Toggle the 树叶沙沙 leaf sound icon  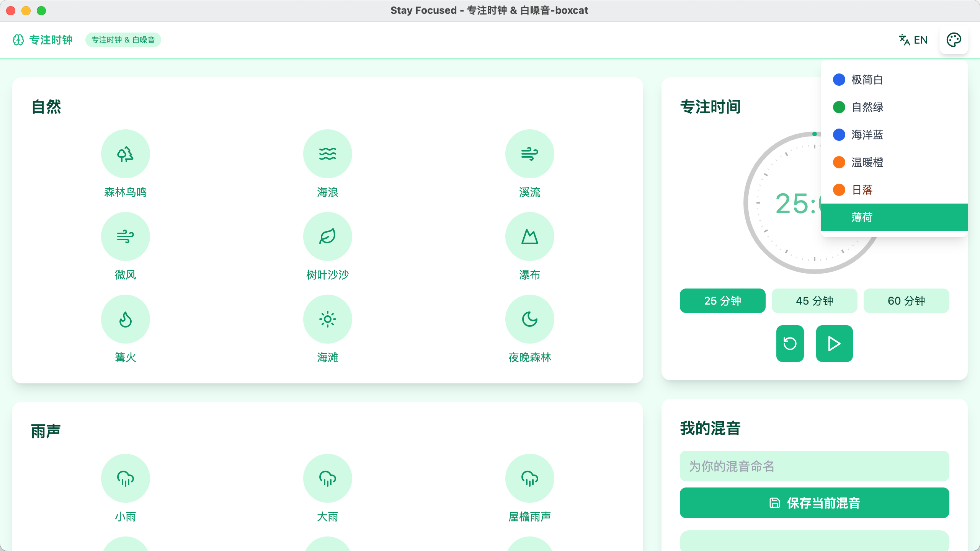coord(327,236)
